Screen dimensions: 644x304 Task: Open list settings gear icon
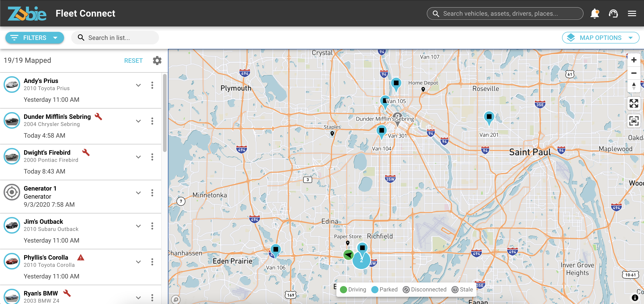click(157, 61)
